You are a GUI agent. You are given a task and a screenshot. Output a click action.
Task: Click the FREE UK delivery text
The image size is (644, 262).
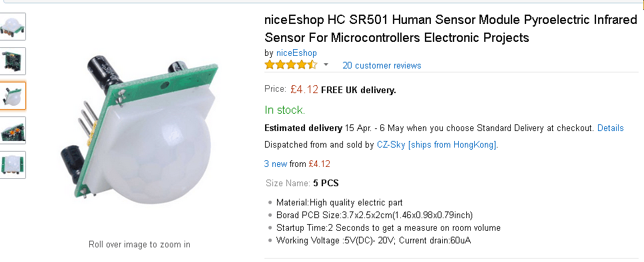(x=358, y=90)
